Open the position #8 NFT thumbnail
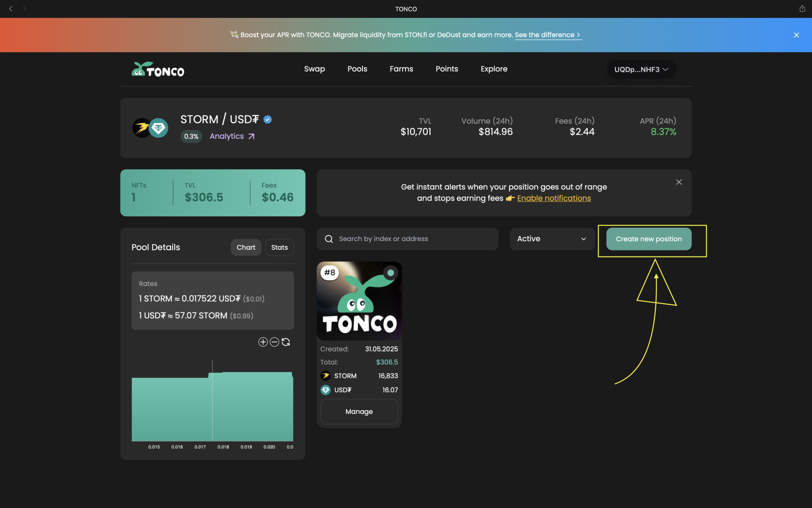Viewport: 812px width, 508px height. 359,301
